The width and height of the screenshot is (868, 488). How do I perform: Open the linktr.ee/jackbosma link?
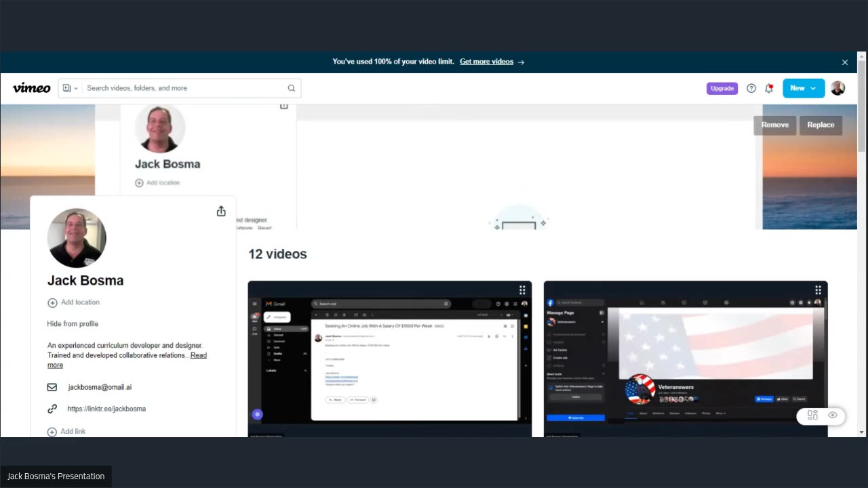(106, 409)
